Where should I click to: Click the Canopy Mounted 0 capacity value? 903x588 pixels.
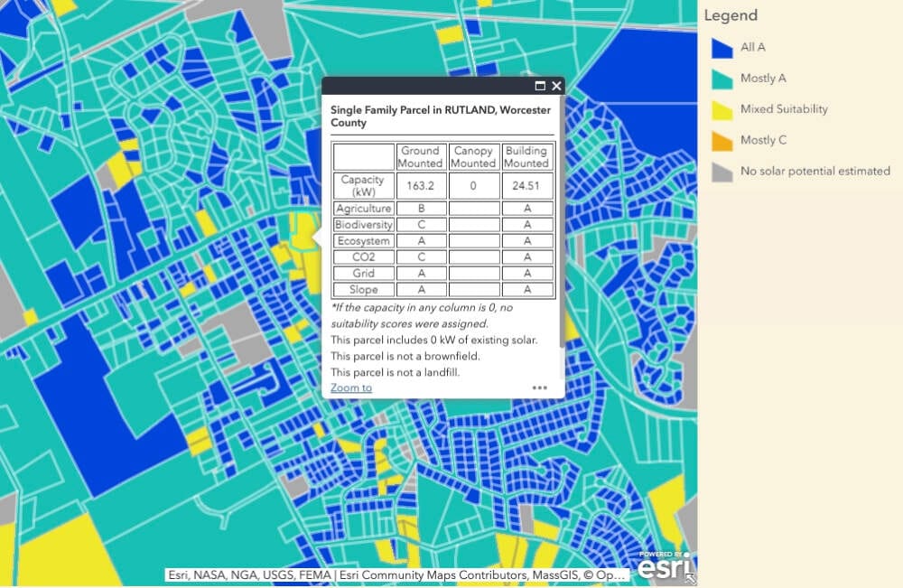point(473,185)
